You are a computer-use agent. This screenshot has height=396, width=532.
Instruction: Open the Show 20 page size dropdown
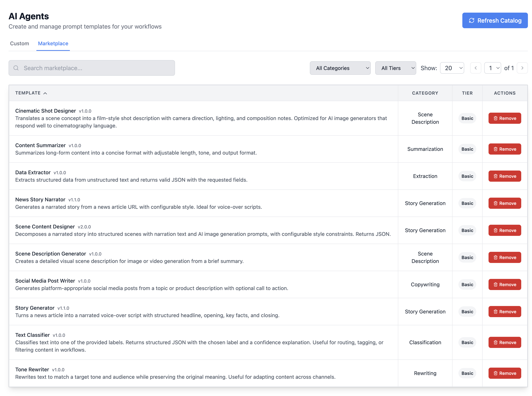[452, 68]
